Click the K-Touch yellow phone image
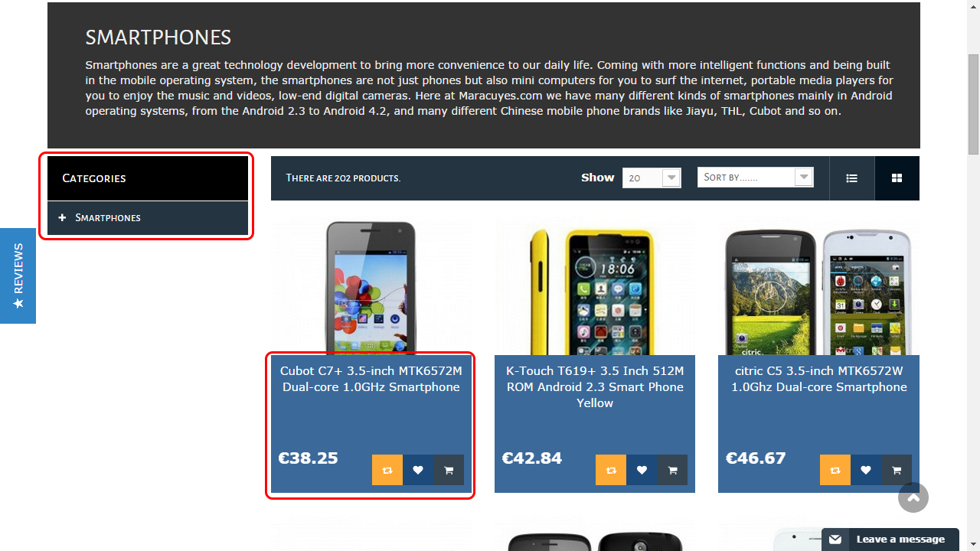Image resolution: width=980 pixels, height=551 pixels. pos(595,287)
